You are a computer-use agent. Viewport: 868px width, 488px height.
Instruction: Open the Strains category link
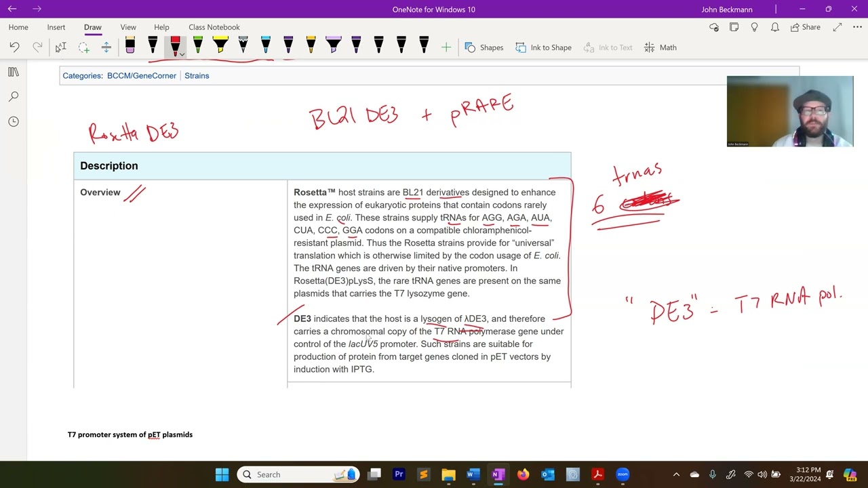coord(197,76)
